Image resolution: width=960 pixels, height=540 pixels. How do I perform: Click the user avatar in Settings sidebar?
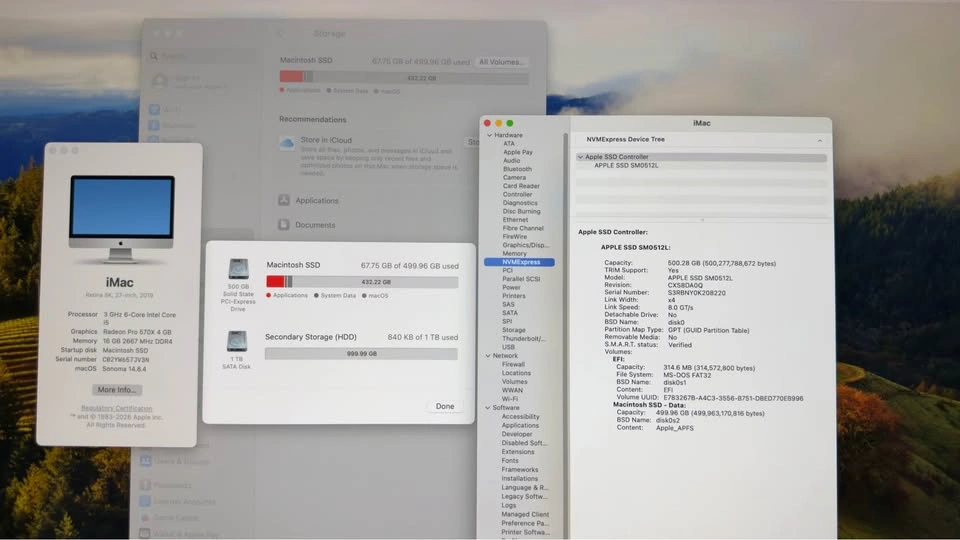160,81
